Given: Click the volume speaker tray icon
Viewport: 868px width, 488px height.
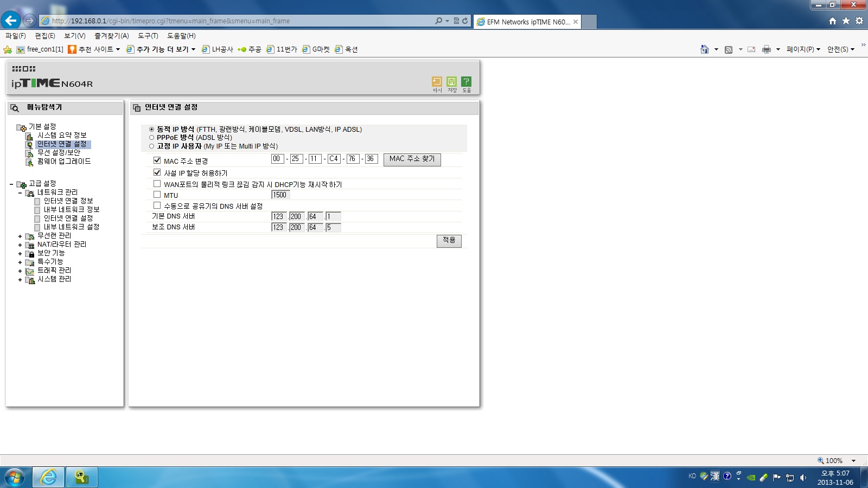Looking at the screenshot, I should point(803,478).
